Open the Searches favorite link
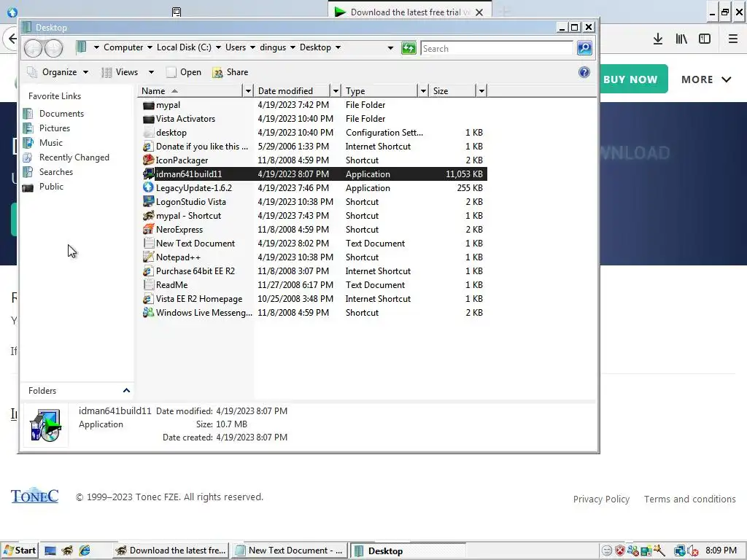 point(55,172)
